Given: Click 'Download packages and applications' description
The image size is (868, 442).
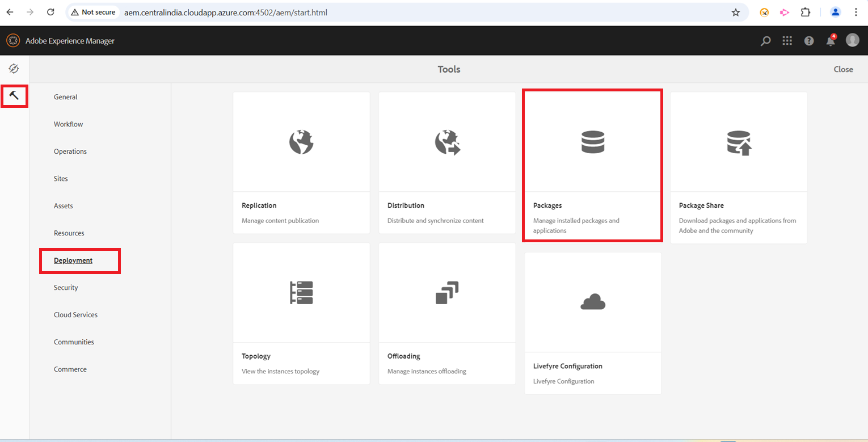Looking at the screenshot, I should [x=738, y=226].
